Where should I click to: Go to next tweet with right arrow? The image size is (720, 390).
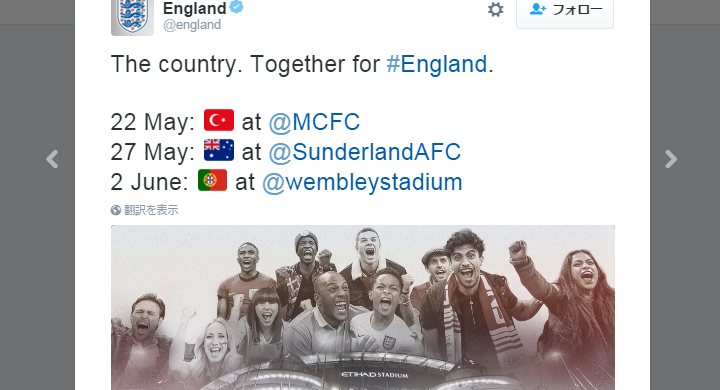click(671, 159)
